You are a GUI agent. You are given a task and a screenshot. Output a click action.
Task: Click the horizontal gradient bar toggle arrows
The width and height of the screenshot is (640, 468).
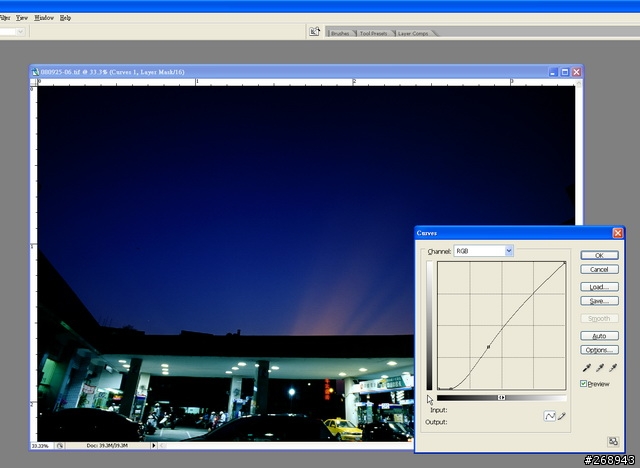(501, 397)
